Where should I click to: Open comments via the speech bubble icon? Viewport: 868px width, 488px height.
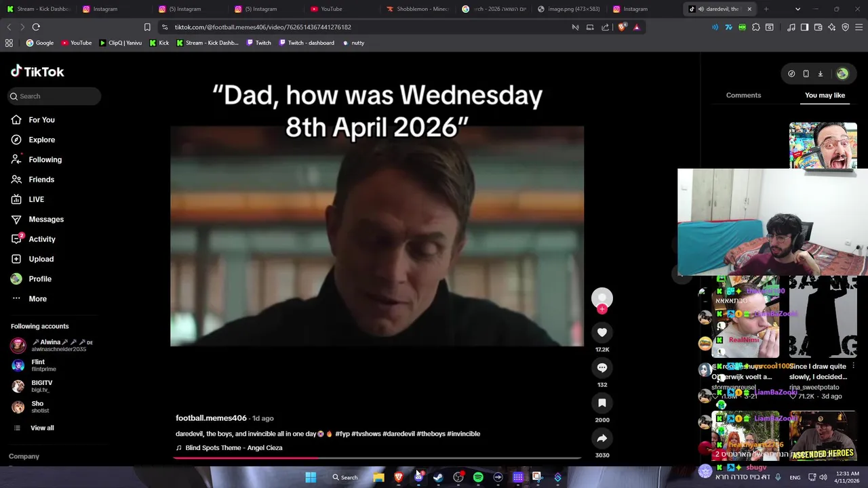point(601,367)
